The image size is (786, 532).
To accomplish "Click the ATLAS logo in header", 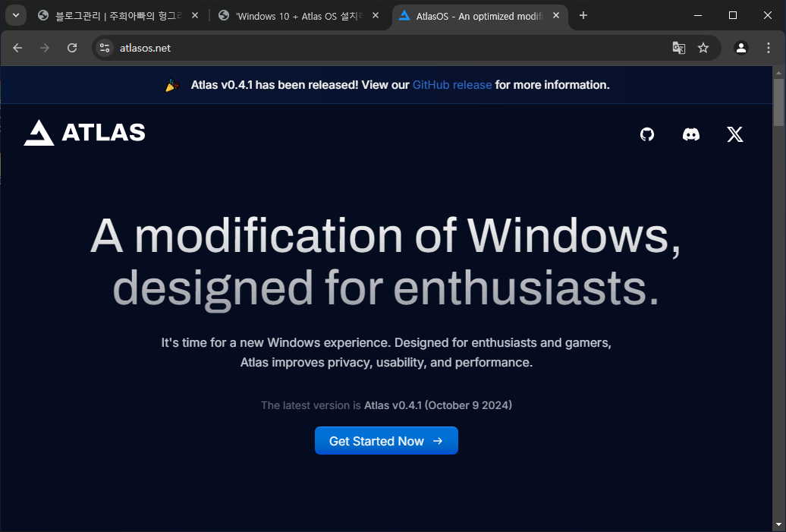I will click(x=84, y=132).
